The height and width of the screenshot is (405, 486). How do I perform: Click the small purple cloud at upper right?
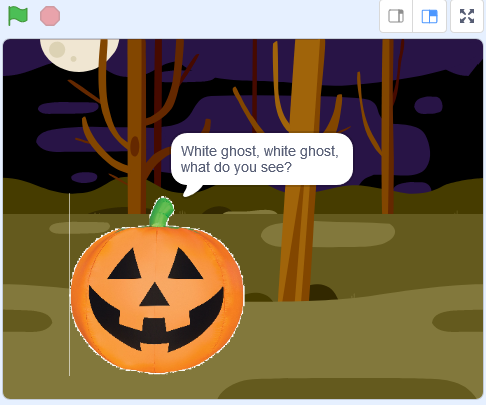[428, 105]
